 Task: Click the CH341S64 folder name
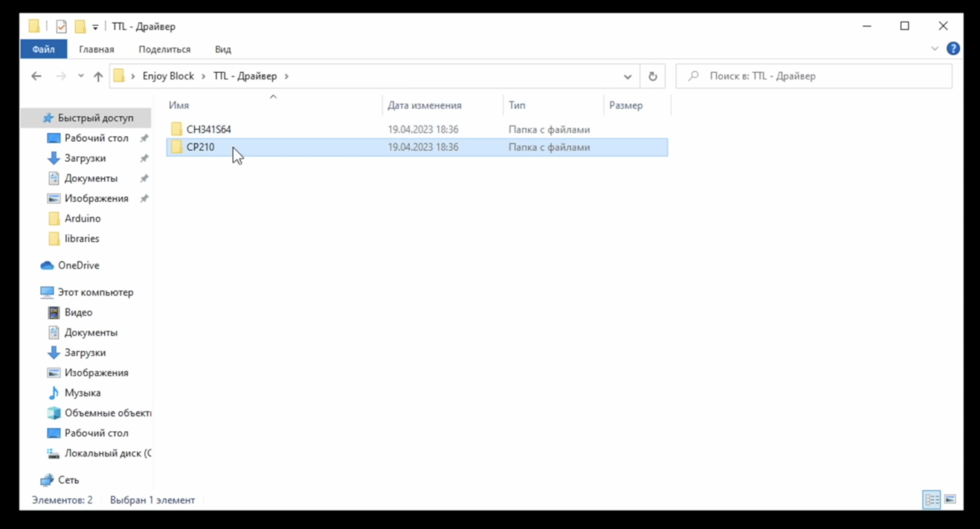[x=208, y=130]
